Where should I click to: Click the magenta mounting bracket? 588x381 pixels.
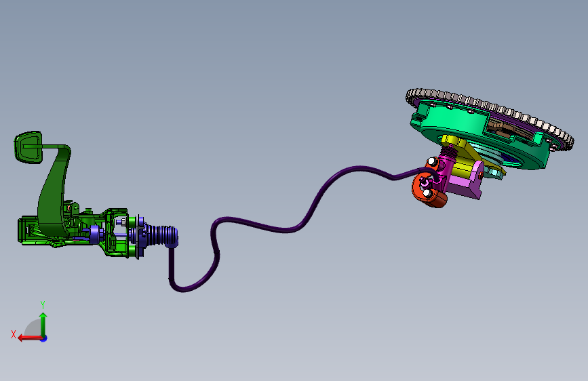[x=465, y=182]
